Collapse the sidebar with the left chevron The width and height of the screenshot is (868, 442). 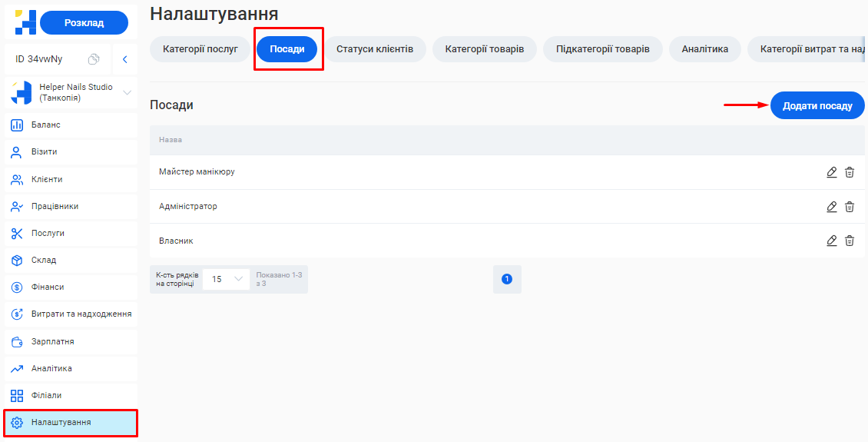[x=124, y=59]
